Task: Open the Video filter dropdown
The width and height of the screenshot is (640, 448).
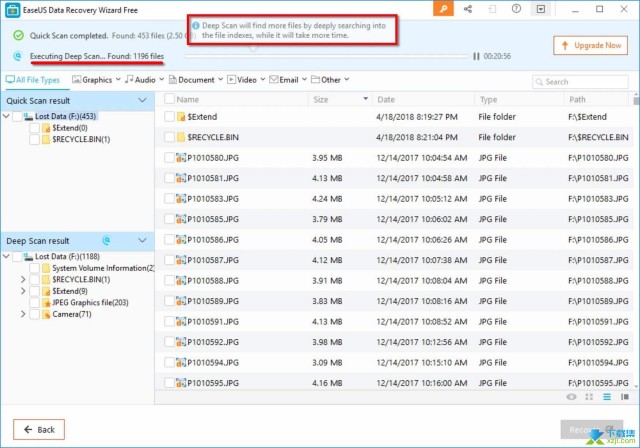Action: [x=246, y=80]
